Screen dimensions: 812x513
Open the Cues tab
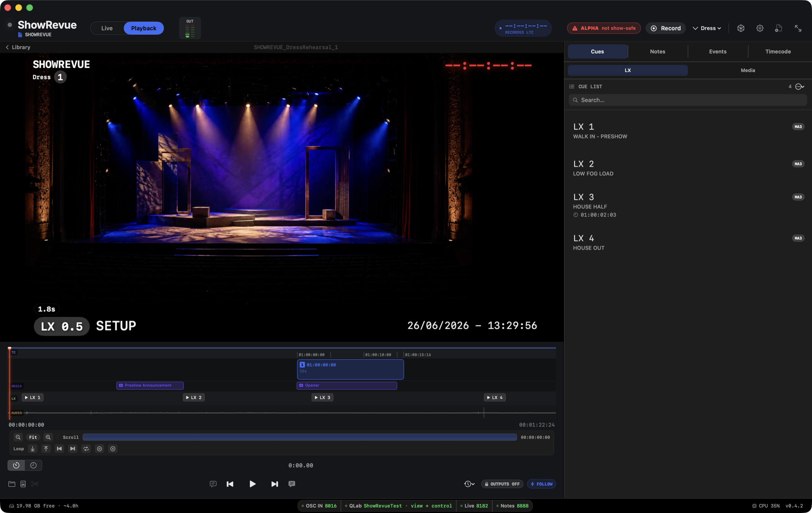click(597, 51)
